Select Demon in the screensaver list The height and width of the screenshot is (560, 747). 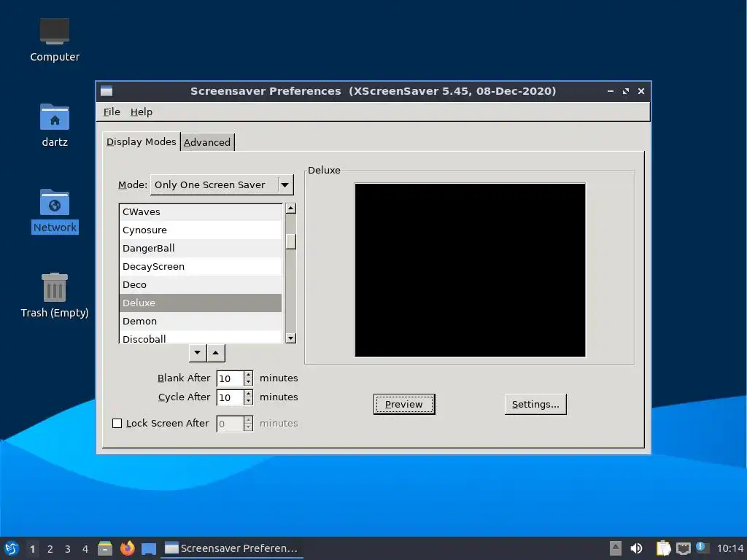coord(201,321)
